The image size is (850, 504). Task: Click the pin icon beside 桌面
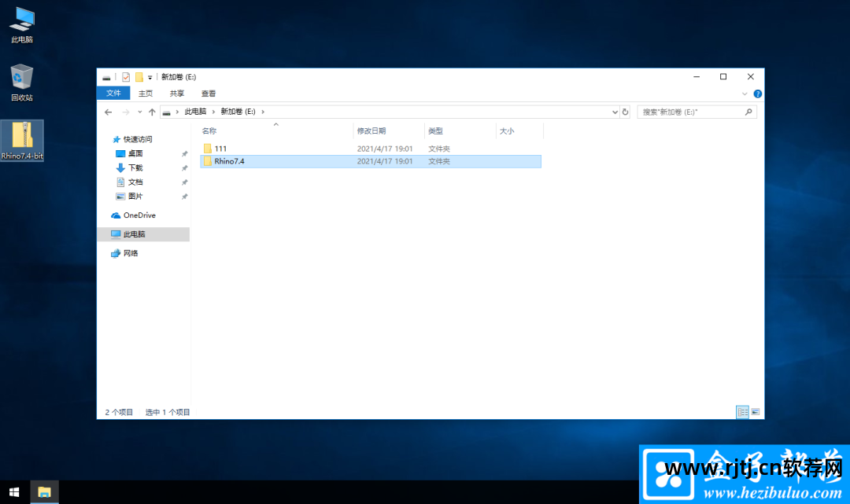pyautogui.click(x=184, y=154)
